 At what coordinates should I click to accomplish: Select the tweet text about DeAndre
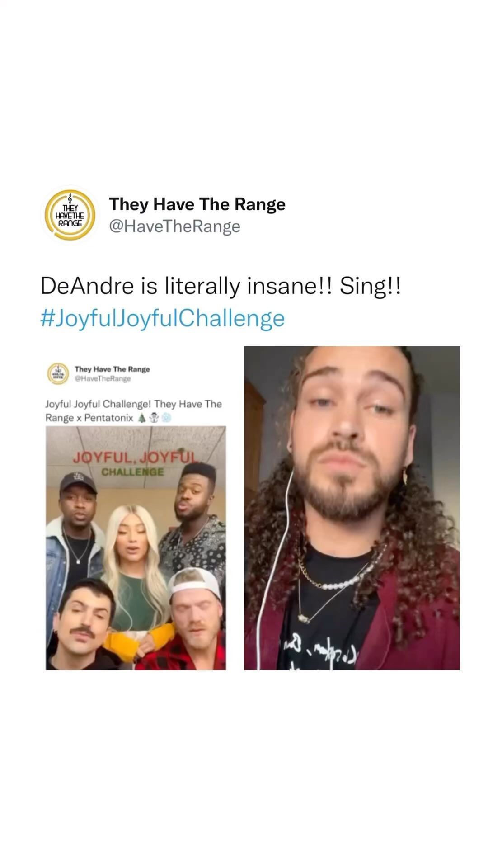point(221,286)
